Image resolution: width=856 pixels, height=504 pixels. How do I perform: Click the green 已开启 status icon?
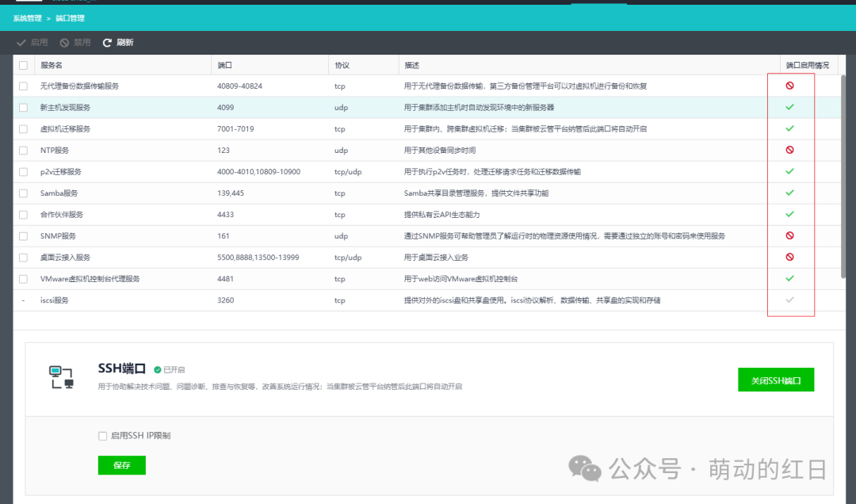157,369
